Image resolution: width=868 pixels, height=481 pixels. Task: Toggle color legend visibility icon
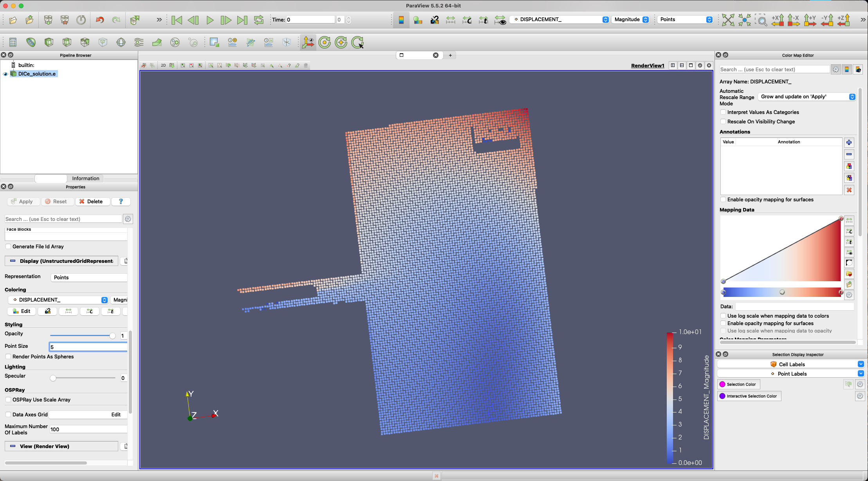pyautogui.click(x=401, y=20)
